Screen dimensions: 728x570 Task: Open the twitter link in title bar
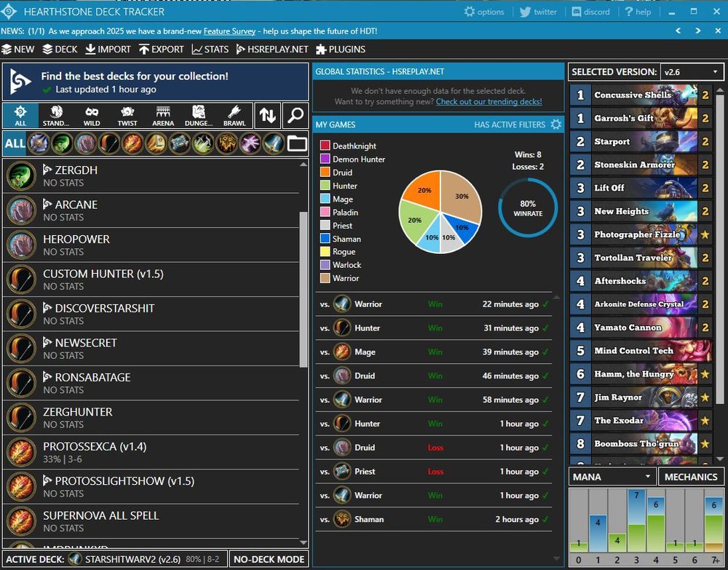pos(538,12)
